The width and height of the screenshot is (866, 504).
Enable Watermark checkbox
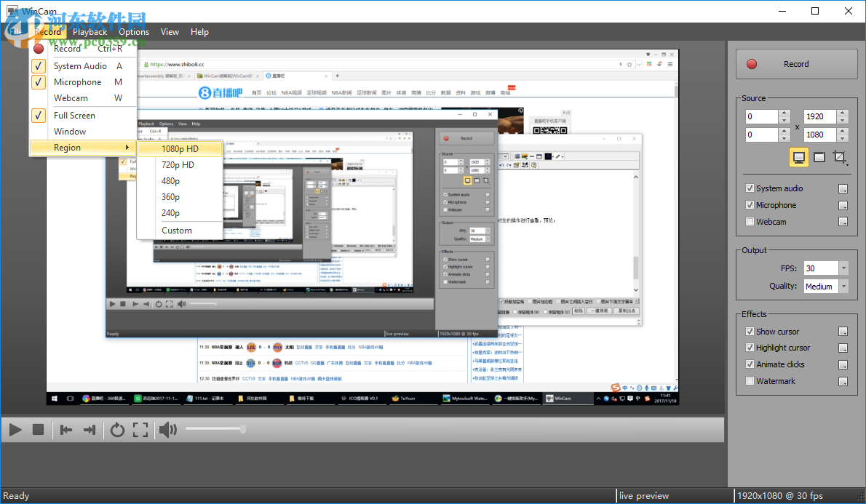click(750, 381)
